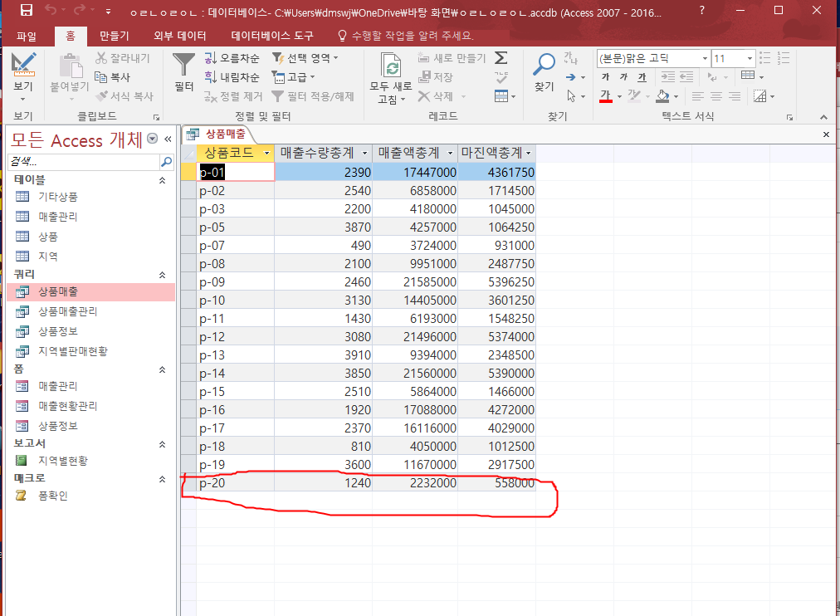840x616 pixels.
Task: Open the font color dropdown arrow
Action: click(x=619, y=96)
